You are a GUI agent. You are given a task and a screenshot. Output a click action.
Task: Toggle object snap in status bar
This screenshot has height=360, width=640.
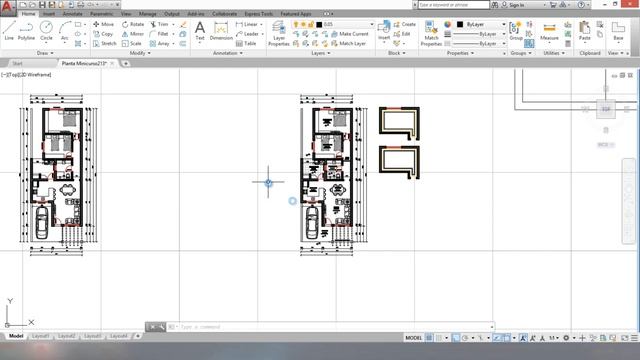coord(507,338)
